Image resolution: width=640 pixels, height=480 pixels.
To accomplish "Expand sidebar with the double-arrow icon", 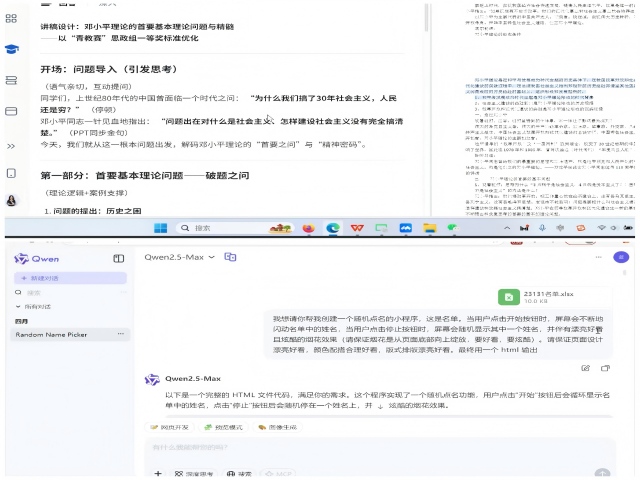I will (x=11, y=146).
